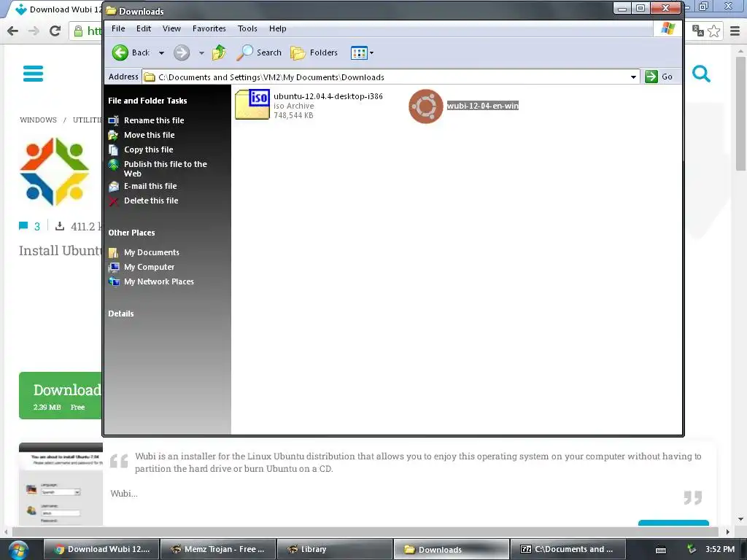The image size is (747, 560).
Task: Switch to Memz Trojan taskbar button
Action: 218,549
